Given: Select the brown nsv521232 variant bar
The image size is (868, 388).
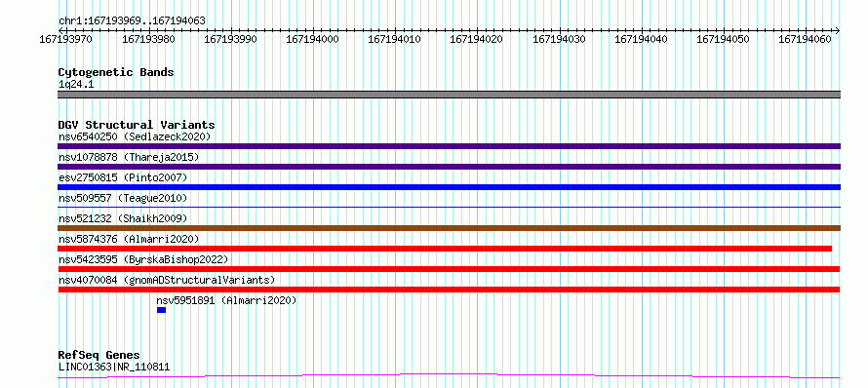Looking at the screenshot, I should coord(449,228).
